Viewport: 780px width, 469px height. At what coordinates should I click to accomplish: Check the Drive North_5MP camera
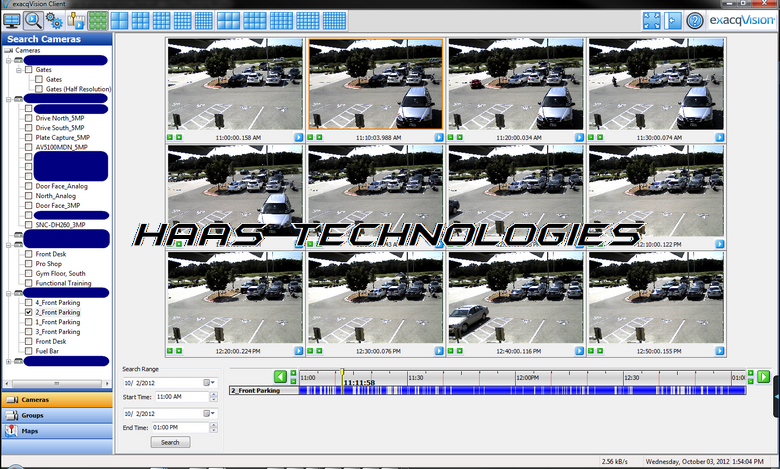[x=29, y=118]
